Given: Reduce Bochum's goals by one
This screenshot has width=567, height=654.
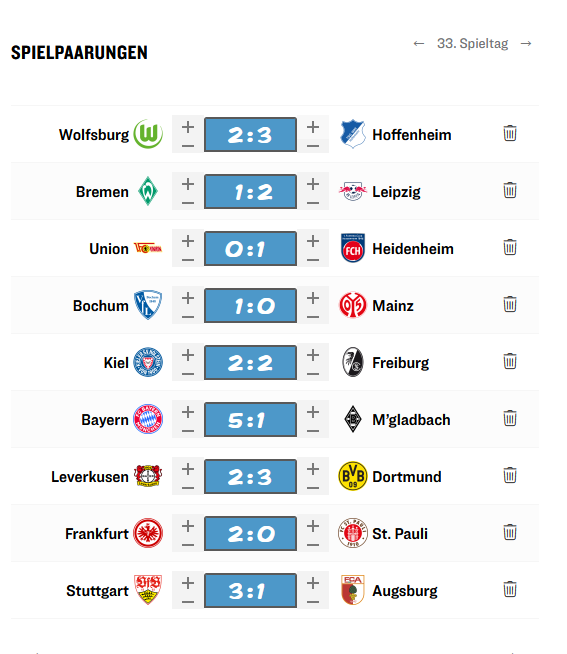Looking at the screenshot, I should coord(188,317).
